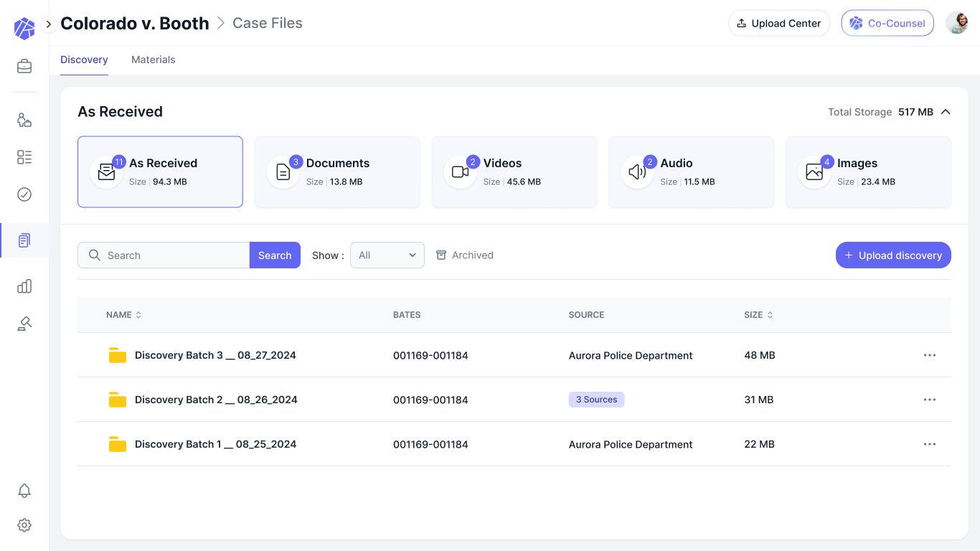Collapse the Total Storage chevron
Viewport: 980px width, 551px height.
[x=946, y=112]
